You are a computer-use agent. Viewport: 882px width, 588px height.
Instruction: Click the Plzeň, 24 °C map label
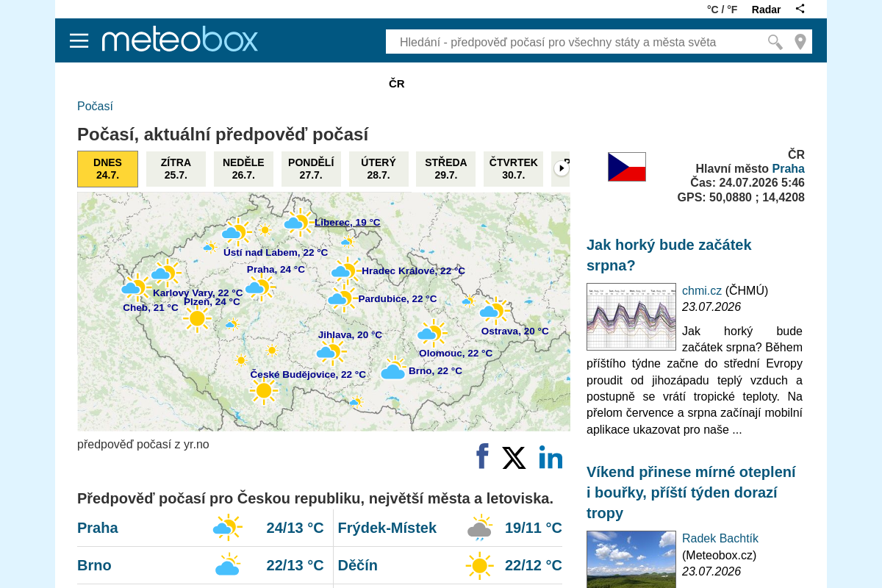coord(212,302)
